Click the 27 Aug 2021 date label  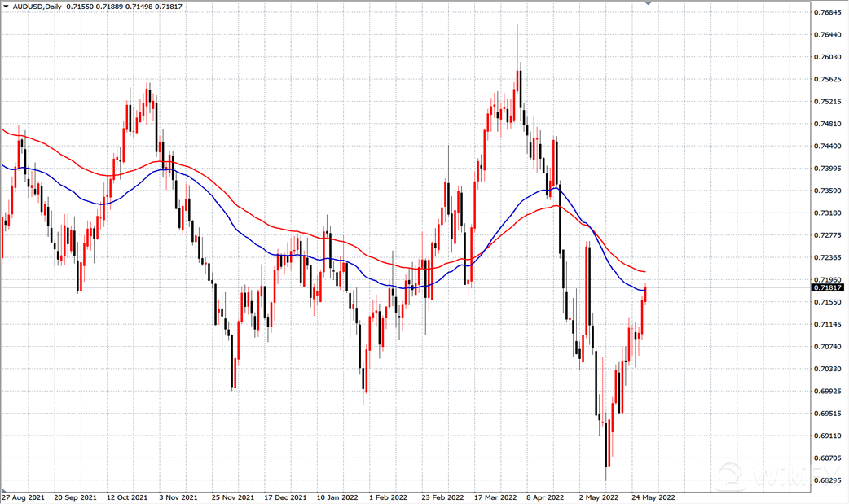click(22, 496)
